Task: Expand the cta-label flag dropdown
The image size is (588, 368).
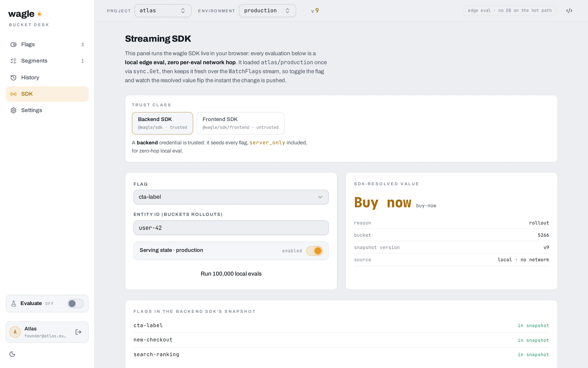Action: 231,197
